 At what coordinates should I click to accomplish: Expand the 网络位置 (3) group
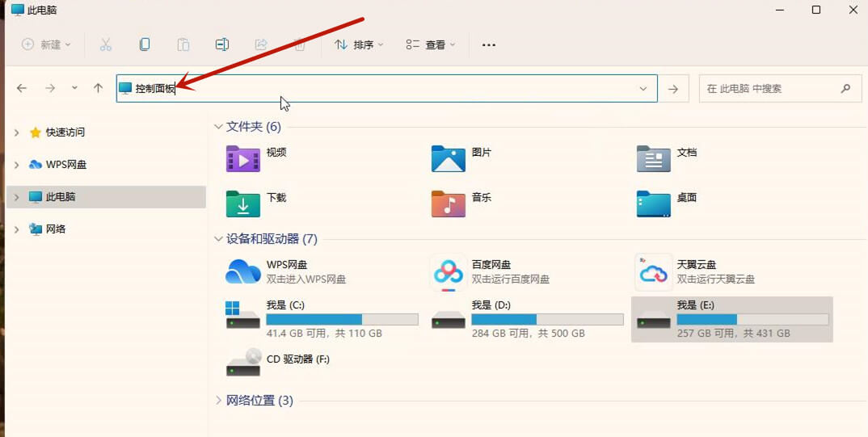tap(218, 400)
